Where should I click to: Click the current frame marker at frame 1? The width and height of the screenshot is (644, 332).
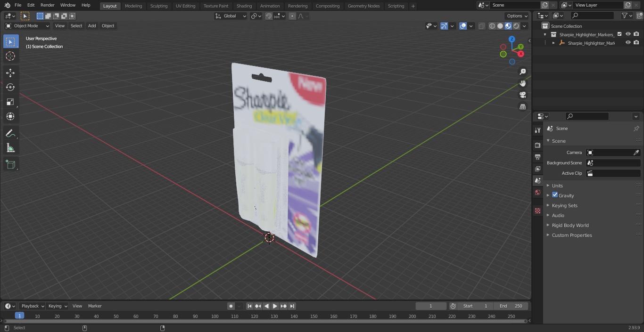pyautogui.click(x=19, y=316)
